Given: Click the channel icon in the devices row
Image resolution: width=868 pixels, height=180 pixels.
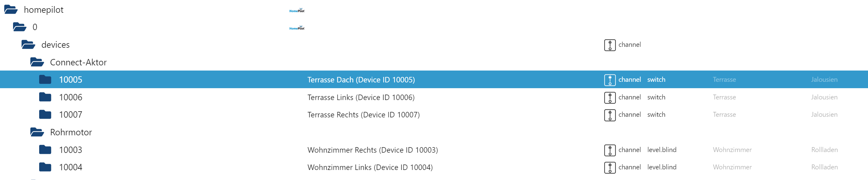Looking at the screenshot, I should [610, 45].
